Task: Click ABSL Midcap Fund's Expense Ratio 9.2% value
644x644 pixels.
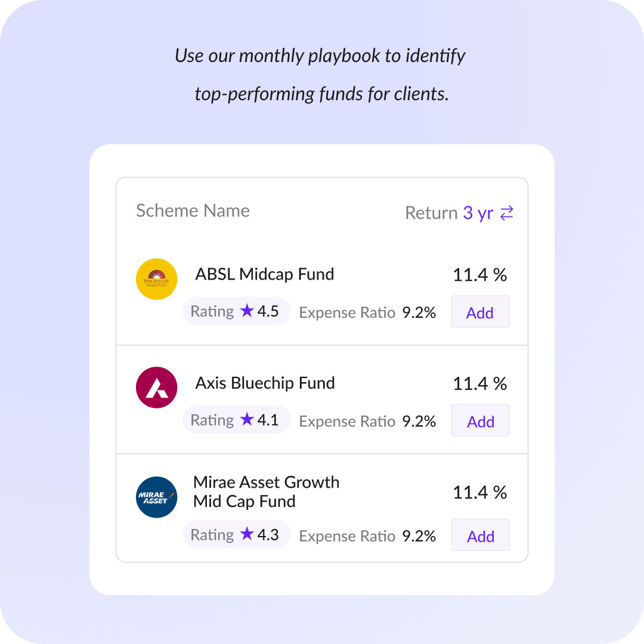Action: tap(419, 312)
